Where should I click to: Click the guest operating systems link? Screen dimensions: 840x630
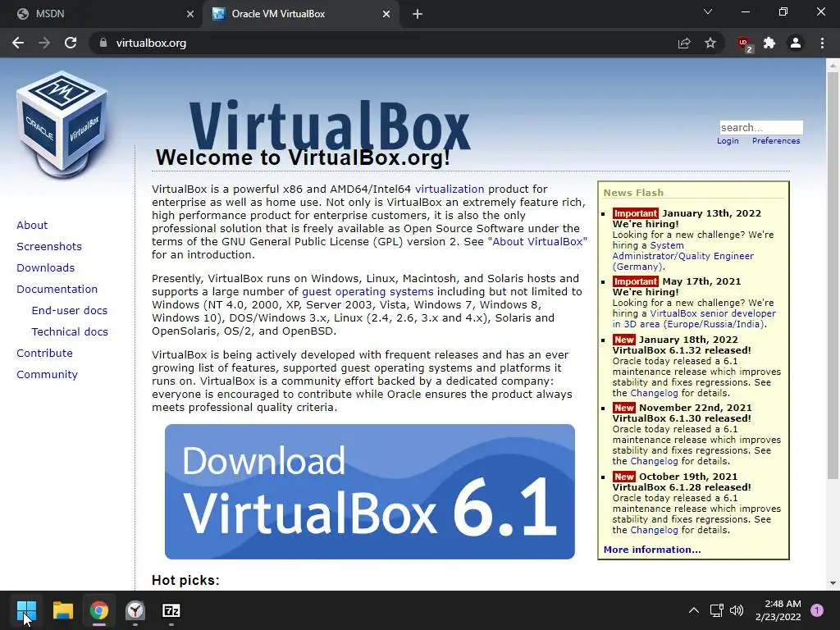(367, 292)
